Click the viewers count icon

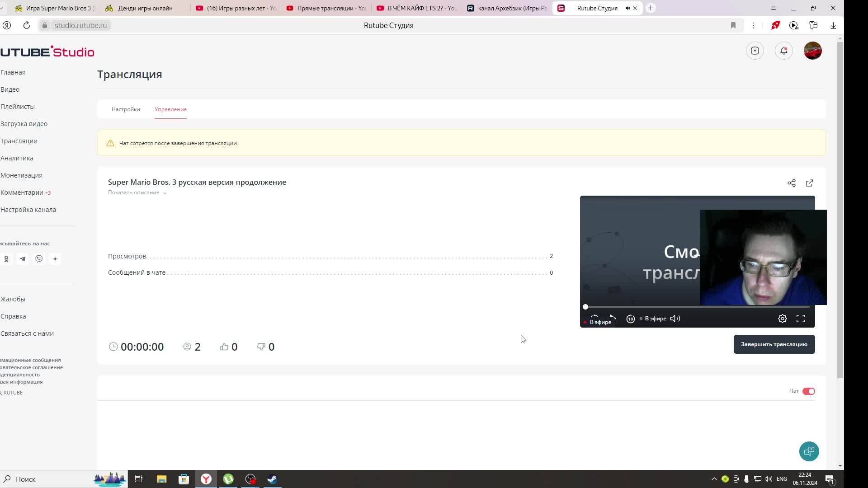tap(187, 347)
